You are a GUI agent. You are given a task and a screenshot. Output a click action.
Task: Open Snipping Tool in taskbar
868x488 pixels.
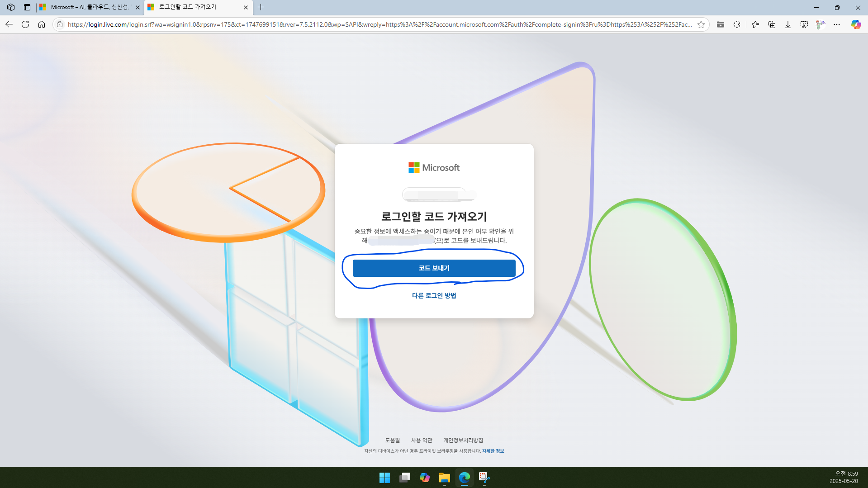pyautogui.click(x=484, y=478)
